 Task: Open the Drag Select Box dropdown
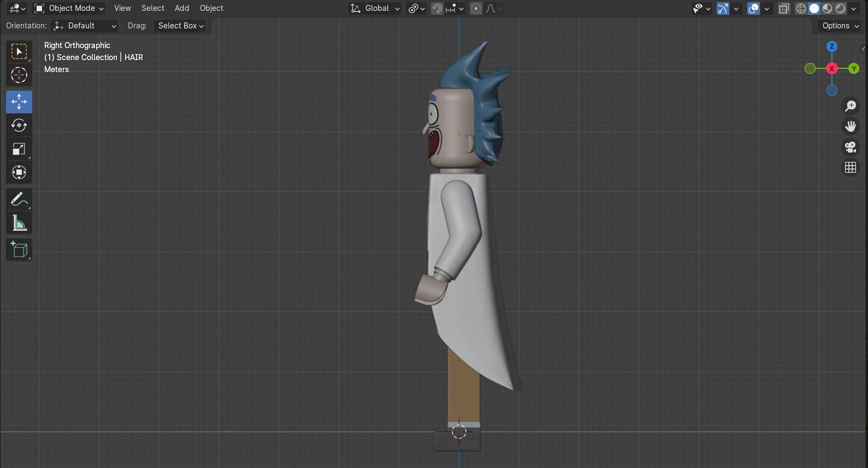[x=180, y=26]
